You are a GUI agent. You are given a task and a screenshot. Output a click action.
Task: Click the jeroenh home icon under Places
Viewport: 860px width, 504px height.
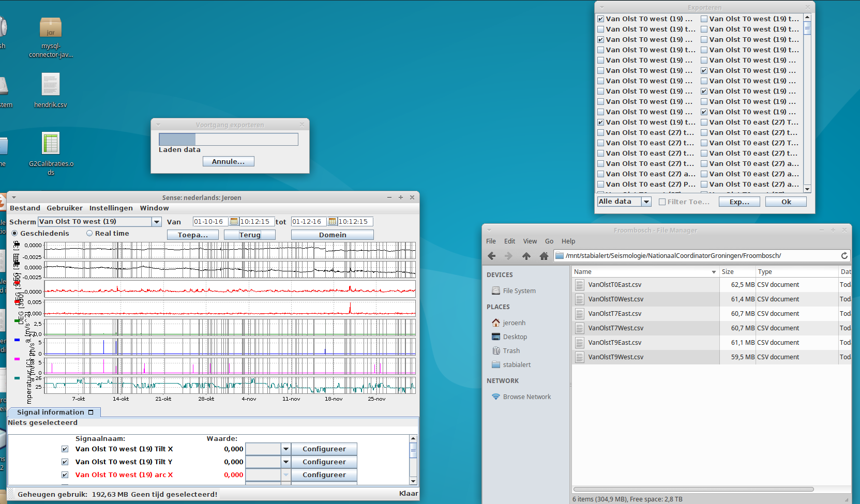click(496, 323)
